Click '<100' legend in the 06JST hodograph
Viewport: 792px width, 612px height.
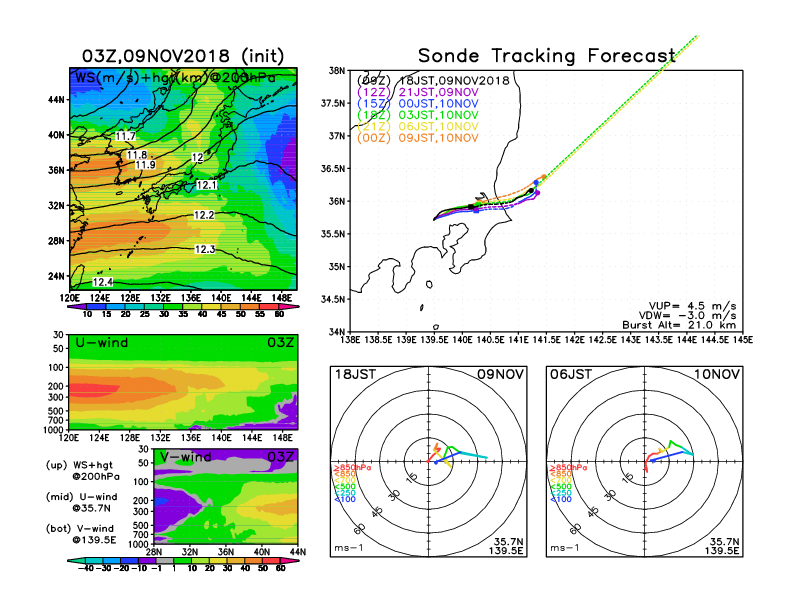(561, 499)
